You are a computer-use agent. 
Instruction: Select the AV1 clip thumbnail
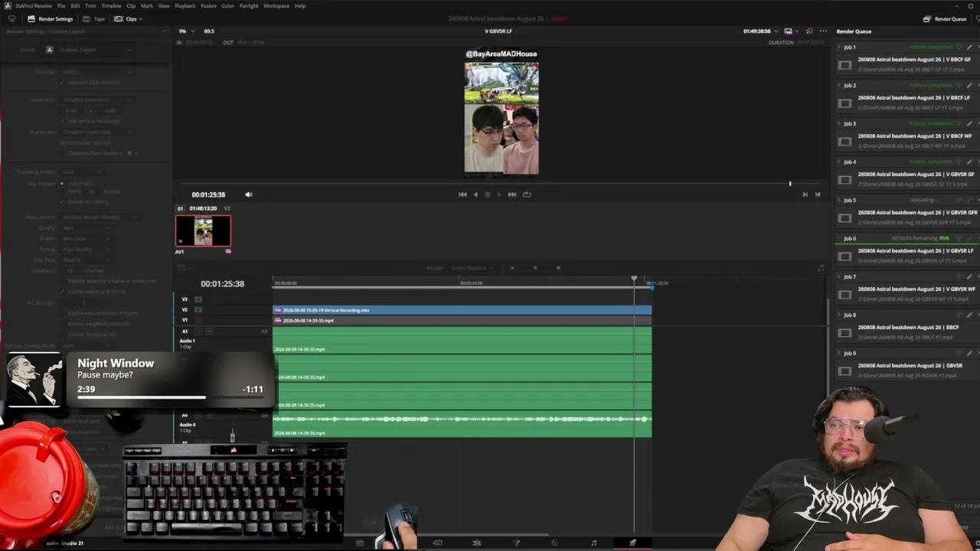203,231
